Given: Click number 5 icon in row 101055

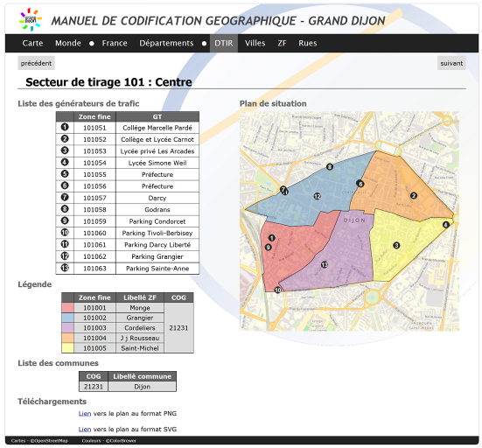Looking at the screenshot, I should (65, 174).
